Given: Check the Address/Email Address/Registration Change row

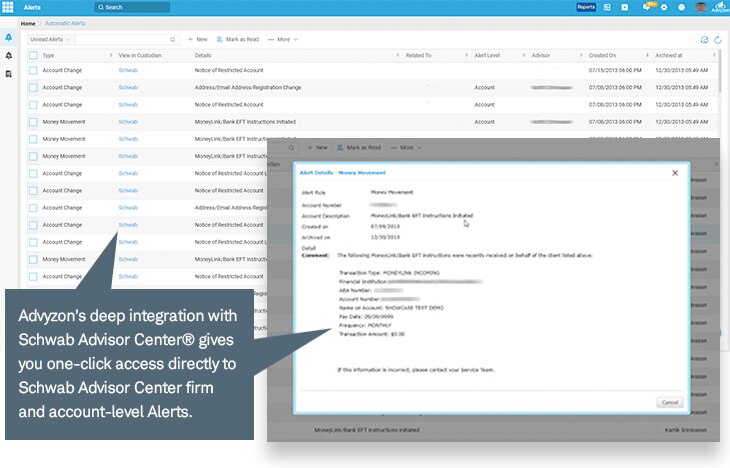Looking at the screenshot, I should pyautogui.click(x=33, y=88).
